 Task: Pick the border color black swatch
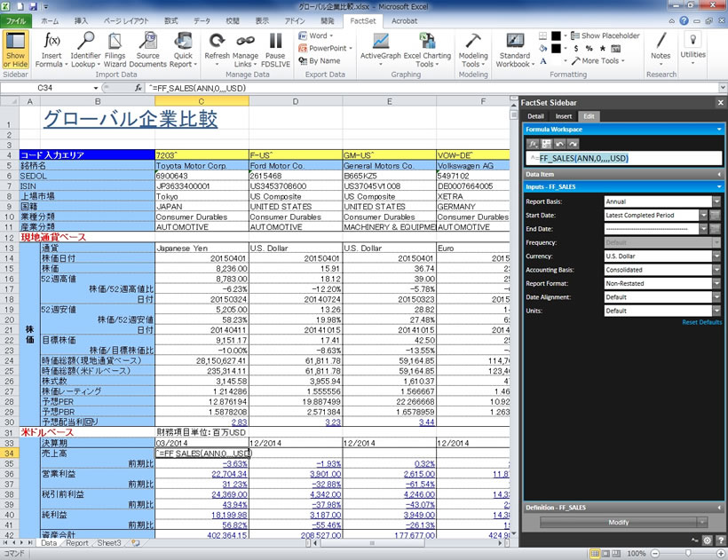(x=556, y=35)
